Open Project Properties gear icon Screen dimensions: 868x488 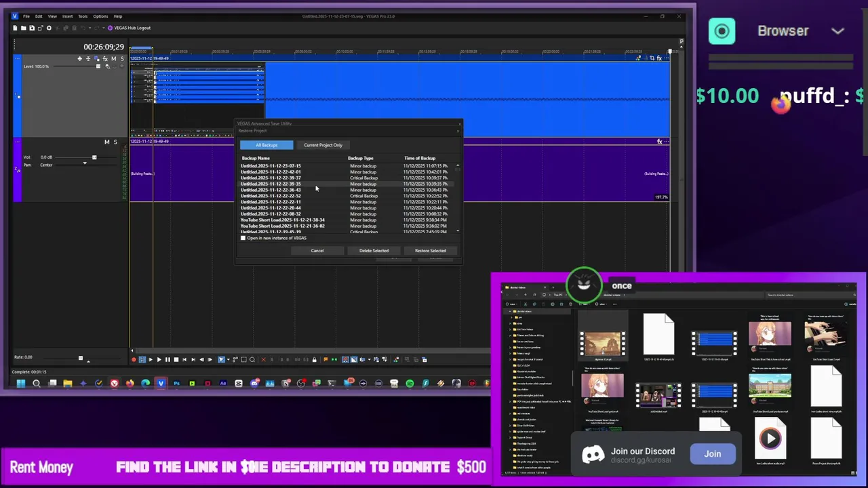(x=49, y=28)
